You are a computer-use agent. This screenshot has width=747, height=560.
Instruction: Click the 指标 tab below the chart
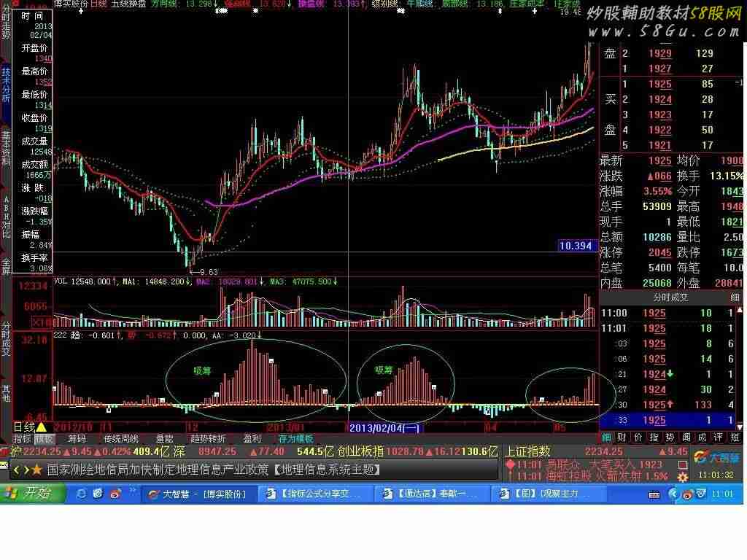(22, 439)
